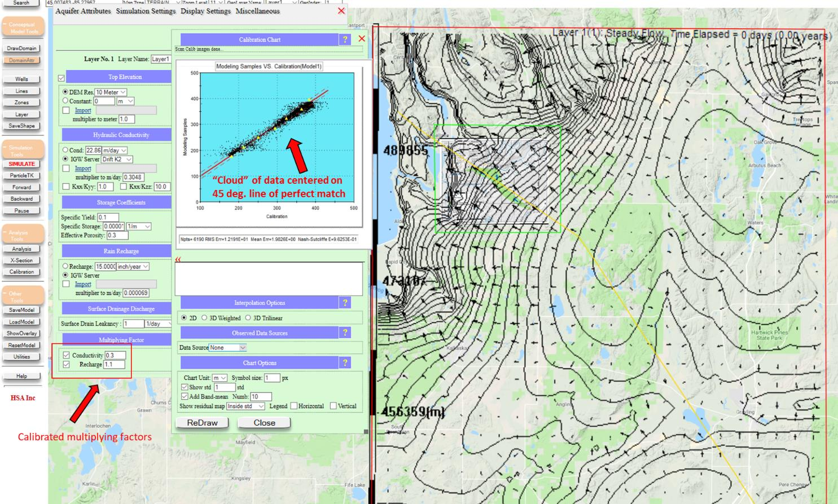Screen dimensions: 838x504
Task: Click the Effective Porosity input field
Action: pos(117,235)
